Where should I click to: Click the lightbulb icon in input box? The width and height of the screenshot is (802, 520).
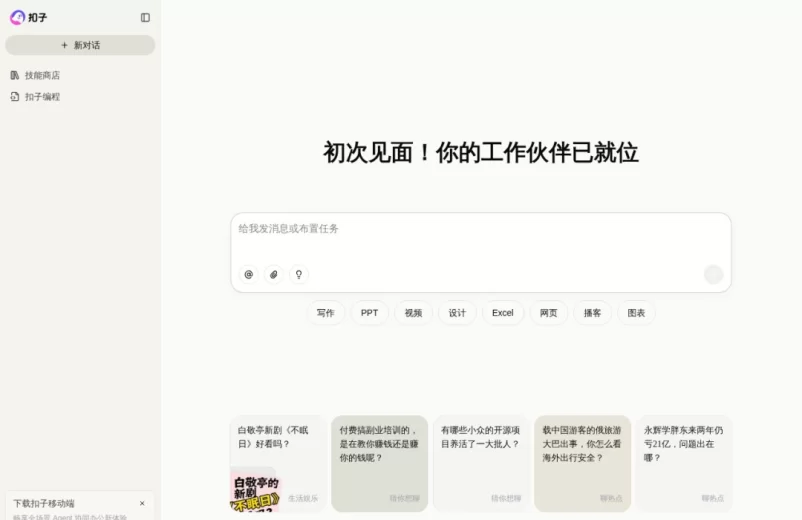click(x=299, y=275)
